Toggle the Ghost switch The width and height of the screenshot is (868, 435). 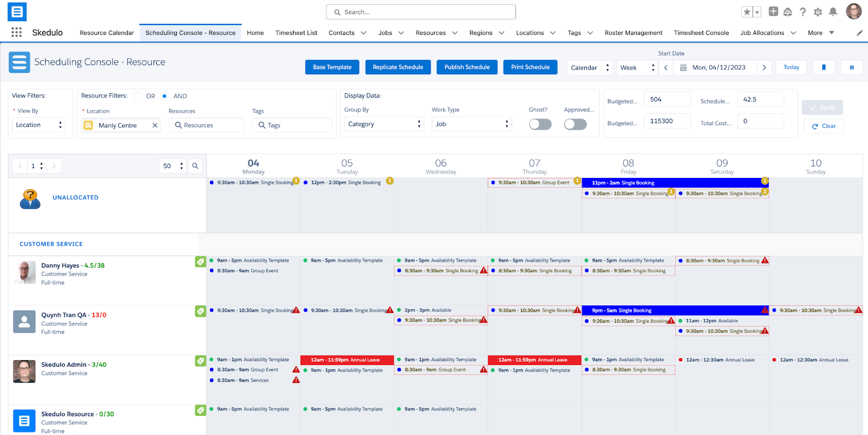point(540,124)
